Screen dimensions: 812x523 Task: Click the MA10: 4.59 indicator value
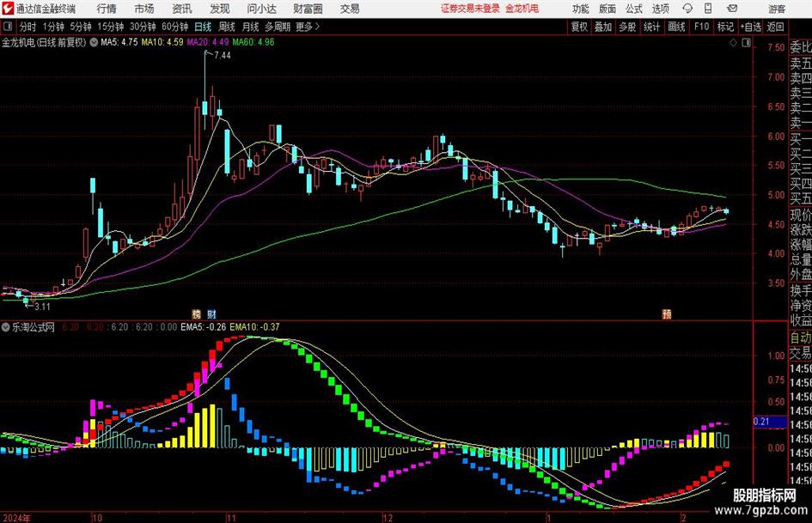[162, 42]
